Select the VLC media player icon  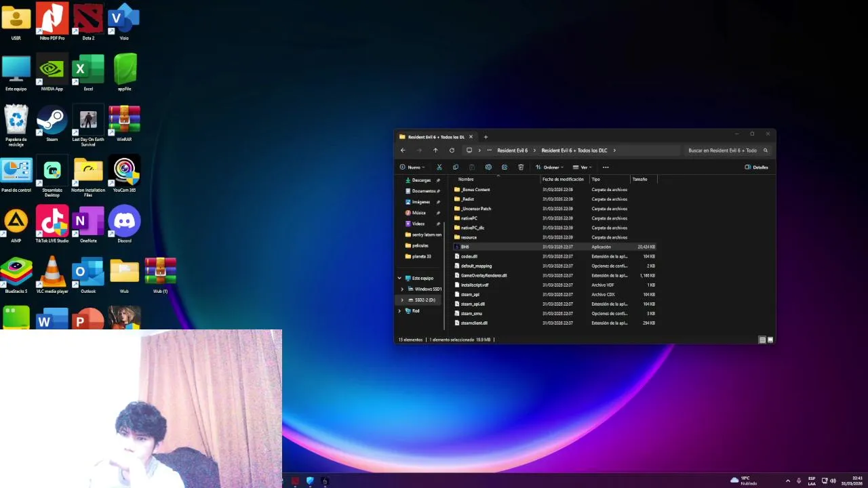click(x=52, y=275)
